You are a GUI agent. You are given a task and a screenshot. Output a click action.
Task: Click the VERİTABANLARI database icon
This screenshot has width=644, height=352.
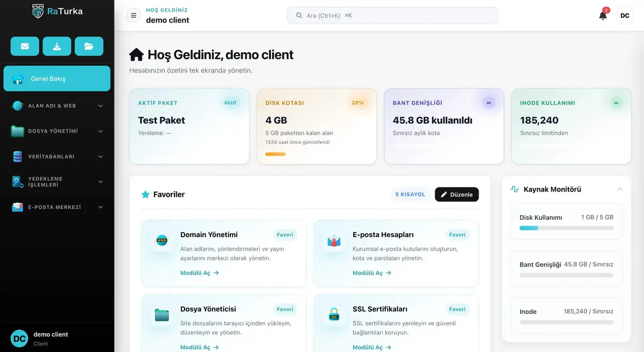coord(18,156)
